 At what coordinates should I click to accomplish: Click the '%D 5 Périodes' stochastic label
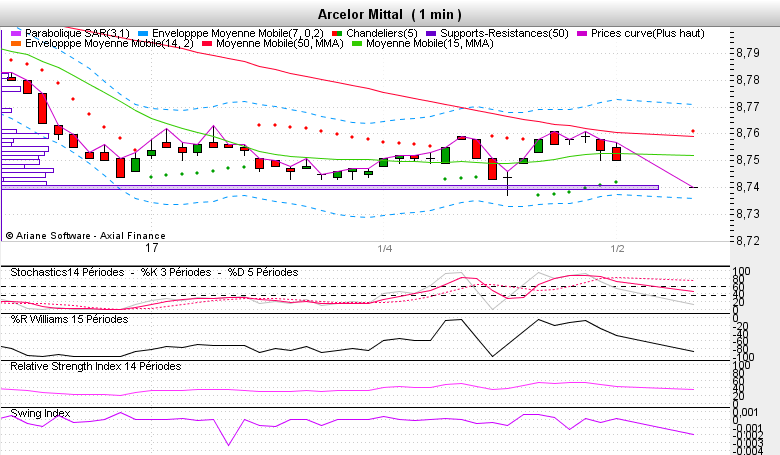pyautogui.click(x=263, y=273)
